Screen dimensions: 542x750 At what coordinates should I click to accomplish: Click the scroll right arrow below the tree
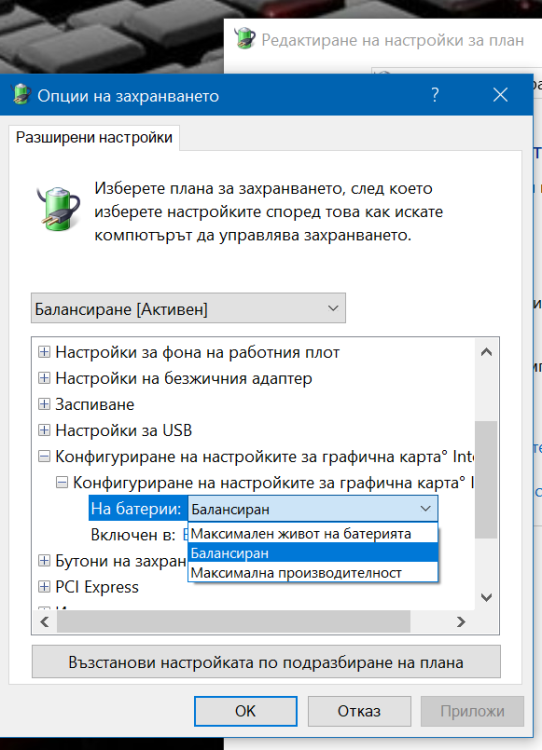point(461,622)
